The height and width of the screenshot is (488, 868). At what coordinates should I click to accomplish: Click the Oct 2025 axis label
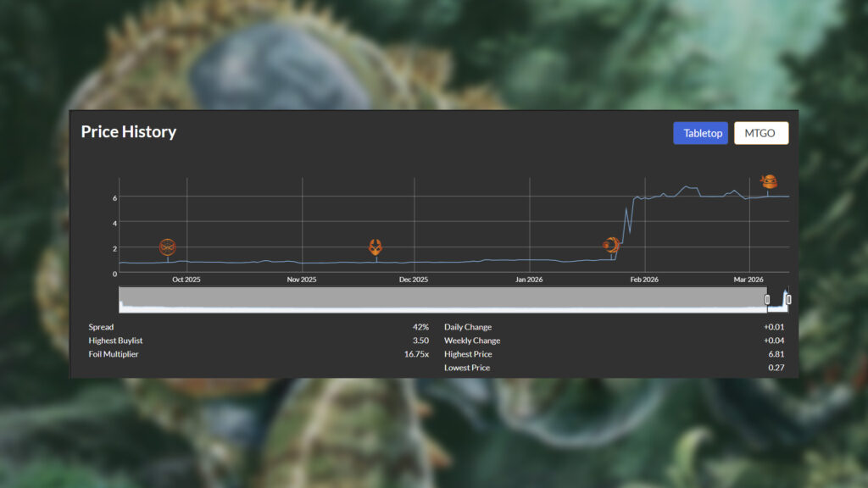coord(186,280)
